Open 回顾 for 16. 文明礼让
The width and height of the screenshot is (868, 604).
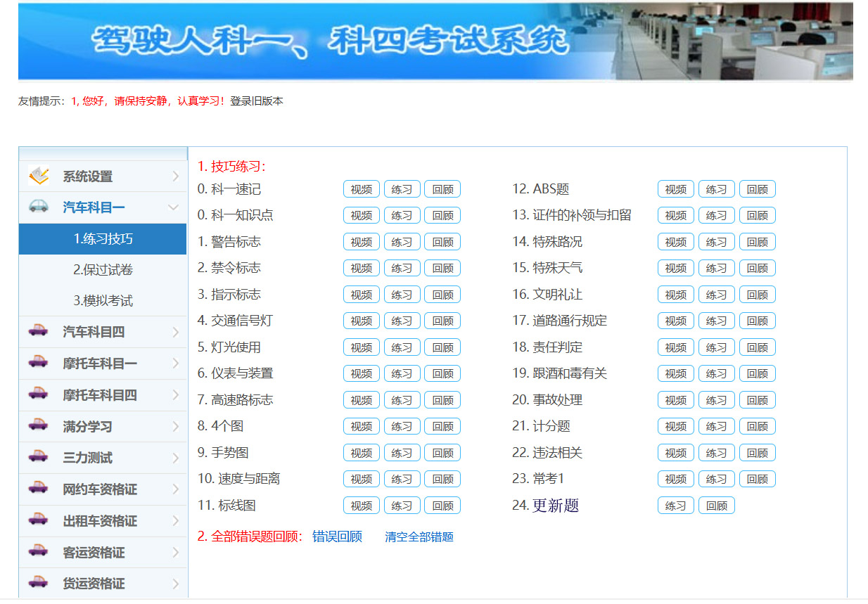click(x=757, y=295)
